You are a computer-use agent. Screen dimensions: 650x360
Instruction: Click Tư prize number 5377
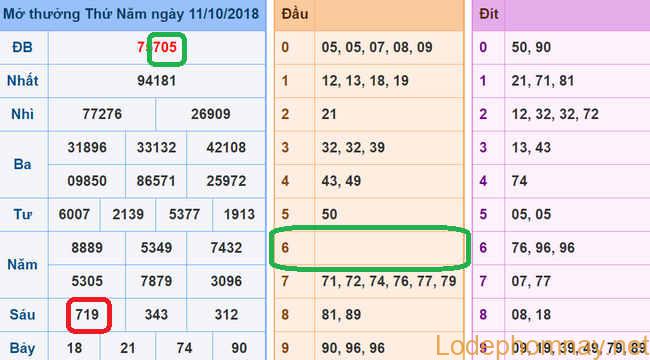pos(184,214)
